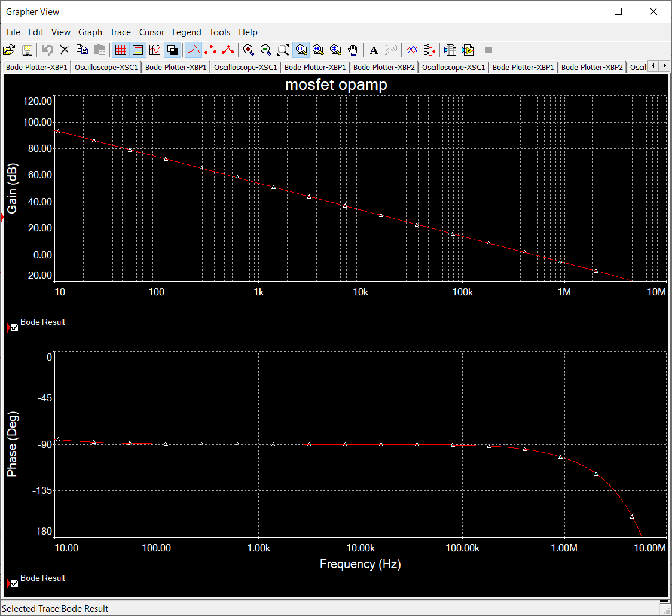Open the Tools menu
This screenshot has height=616, width=672.
[x=220, y=32]
